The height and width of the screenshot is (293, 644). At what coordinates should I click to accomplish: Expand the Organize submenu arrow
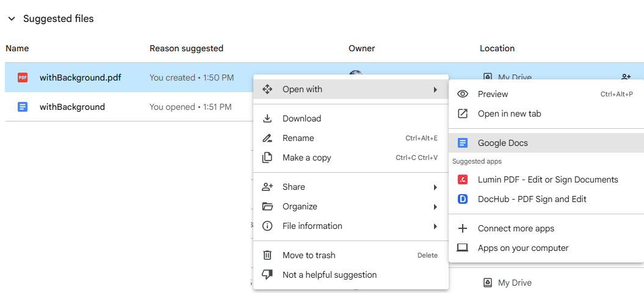click(435, 206)
